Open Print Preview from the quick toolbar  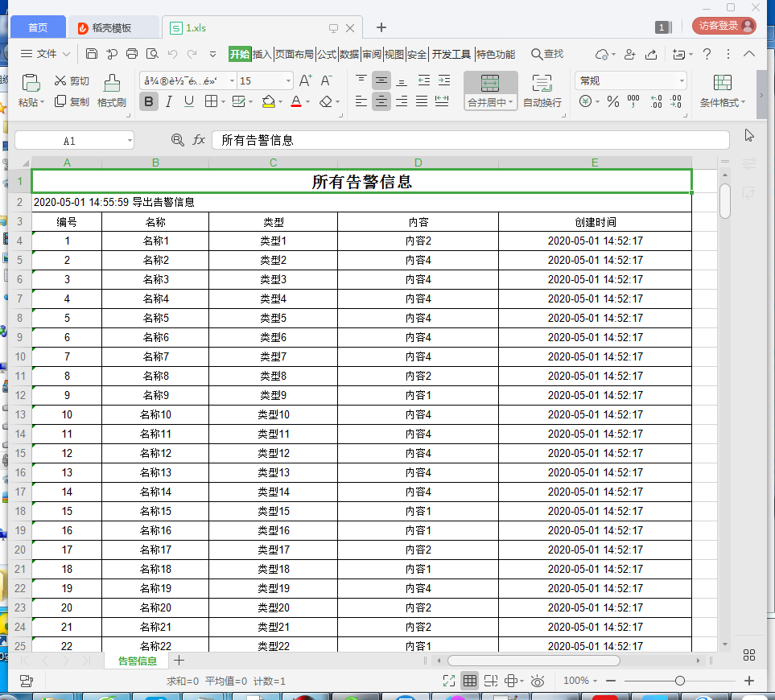click(152, 53)
